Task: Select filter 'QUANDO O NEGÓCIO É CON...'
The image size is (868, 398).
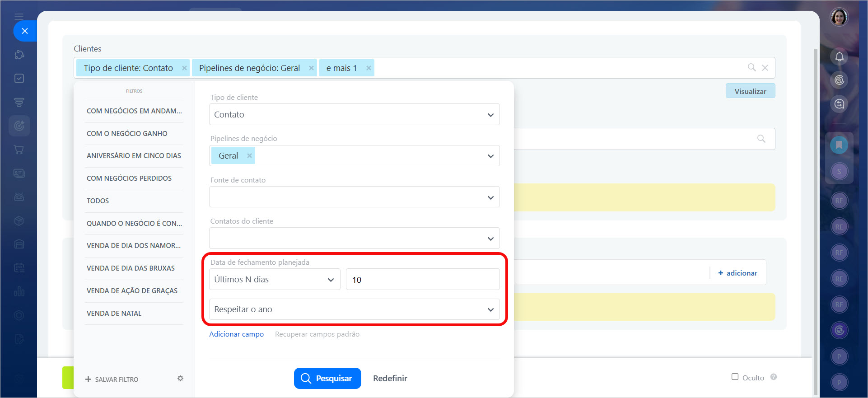Action: pyautogui.click(x=134, y=224)
